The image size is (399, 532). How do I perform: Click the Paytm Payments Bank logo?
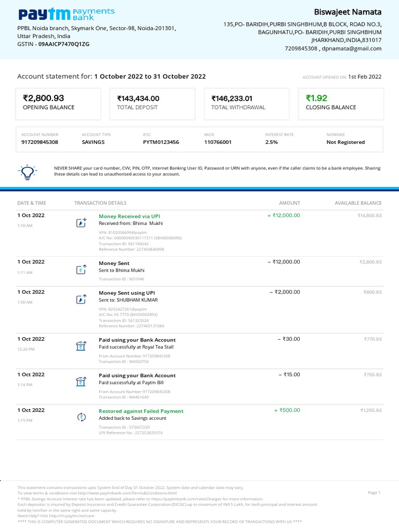coord(66,14)
